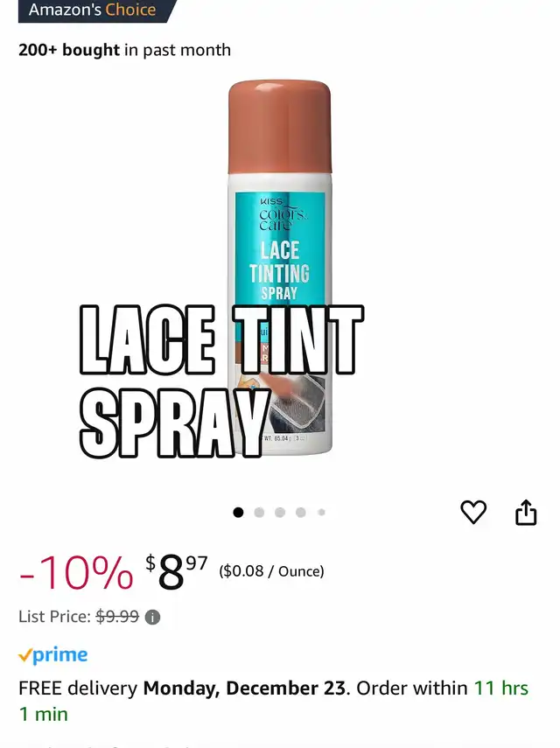Jump to the fourth image carousel dot
The height and width of the screenshot is (748, 560).
[x=300, y=513]
